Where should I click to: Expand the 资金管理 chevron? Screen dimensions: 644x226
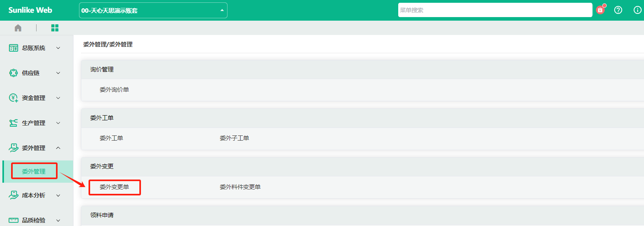[x=58, y=98]
